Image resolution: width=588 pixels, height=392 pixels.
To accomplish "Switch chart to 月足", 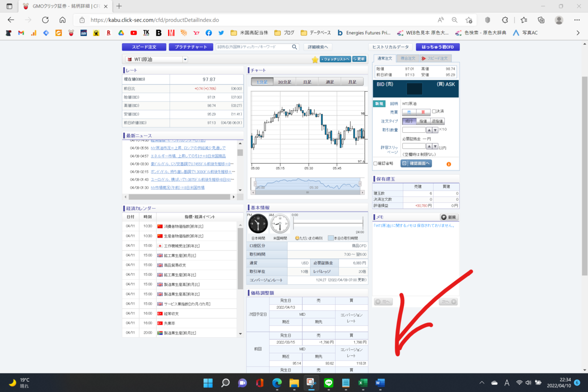I will pos(352,82).
